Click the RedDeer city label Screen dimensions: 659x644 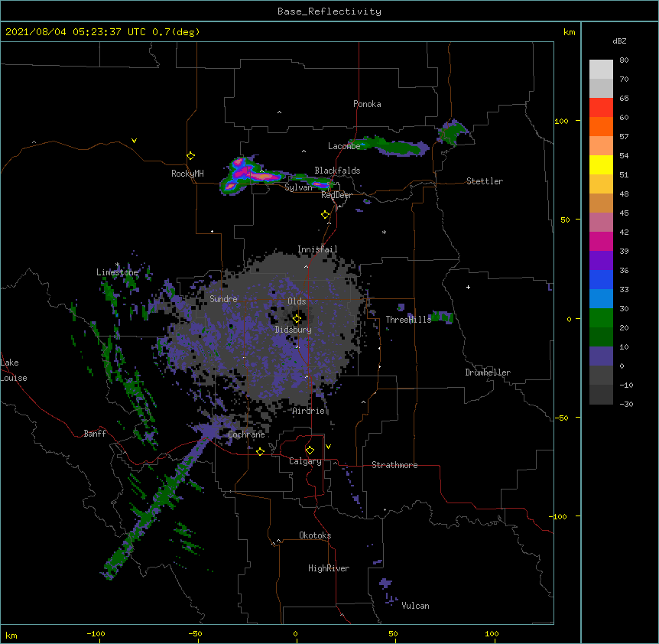pos(336,195)
